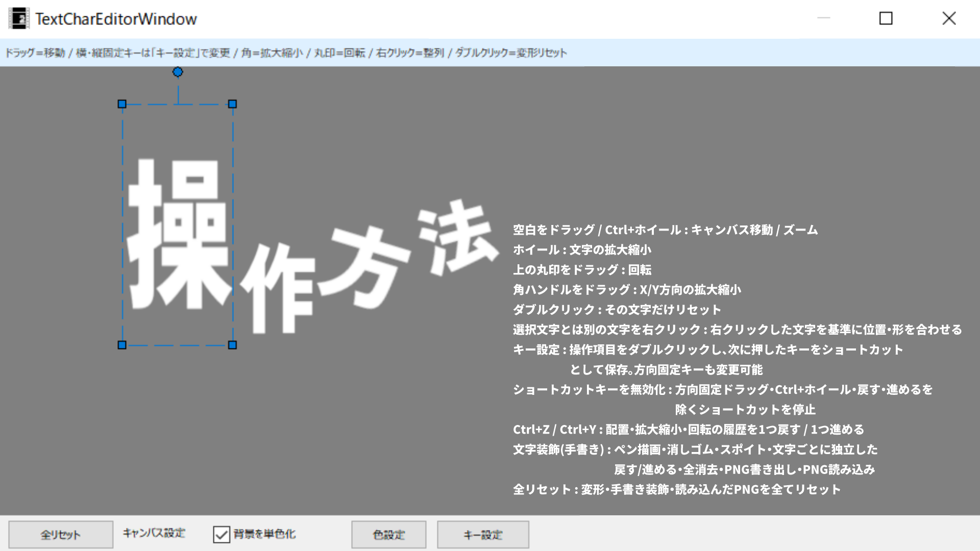This screenshot has width=980, height=551.
Task: Select the 作 character on canvas
Action: point(278,288)
